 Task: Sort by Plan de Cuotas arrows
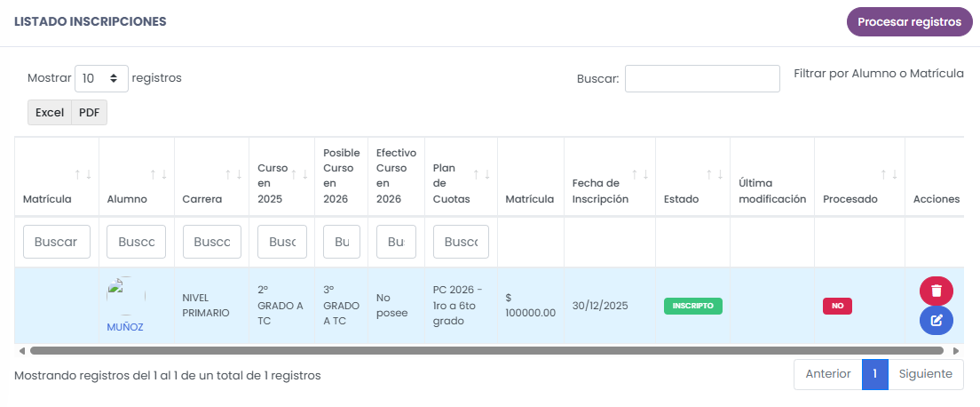482,175
